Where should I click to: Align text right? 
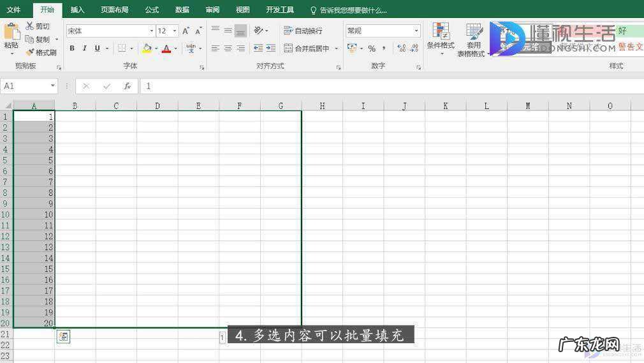click(x=240, y=48)
